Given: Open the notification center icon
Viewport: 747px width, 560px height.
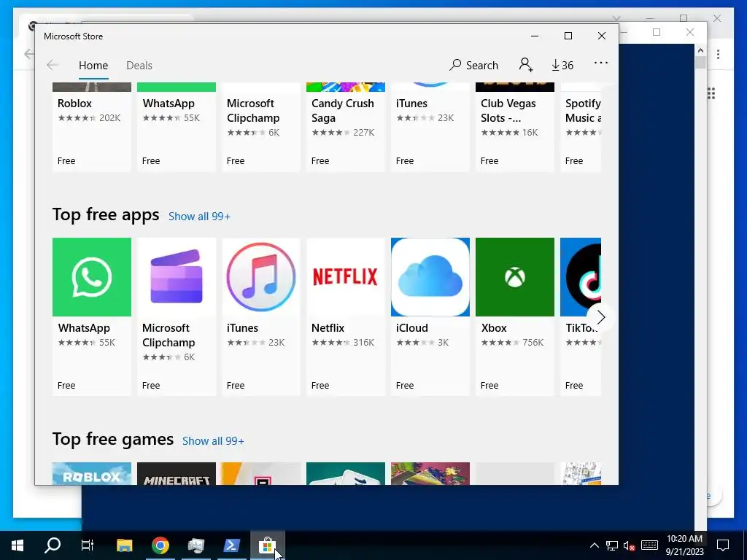Looking at the screenshot, I should point(723,545).
